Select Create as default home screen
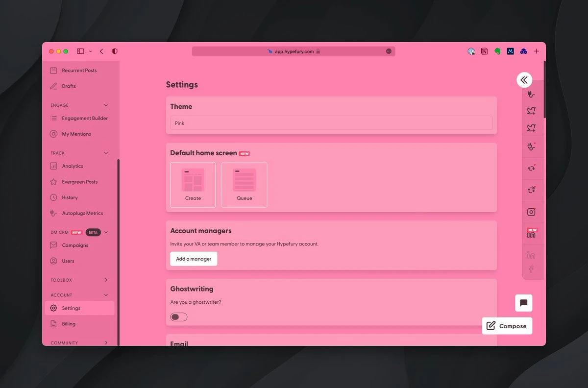The height and width of the screenshot is (388, 588). click(x=193, y=185)
